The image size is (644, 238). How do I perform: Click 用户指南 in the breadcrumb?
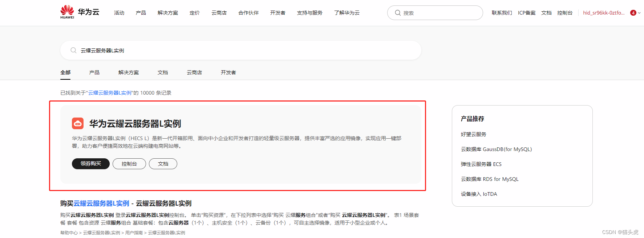[x=134, y=233]
